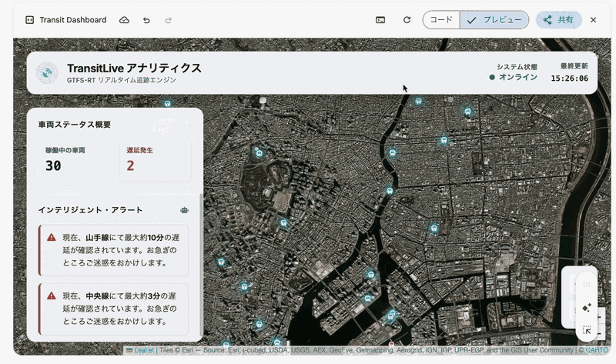
Task: Click the TransitLive satellite logo icon
Action: [x=47, y=72]
